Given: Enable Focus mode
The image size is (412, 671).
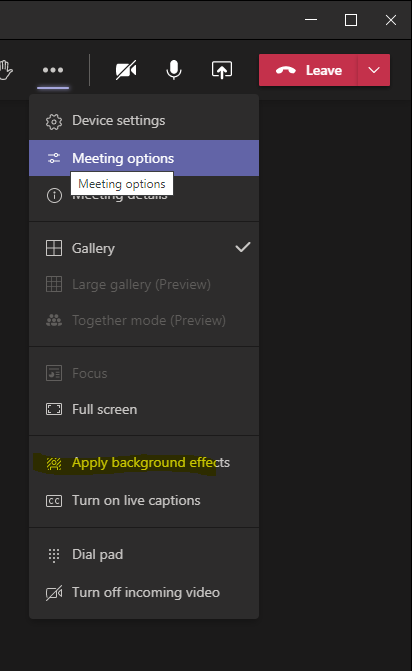Looking at the screenshot, I should [144, 373].
